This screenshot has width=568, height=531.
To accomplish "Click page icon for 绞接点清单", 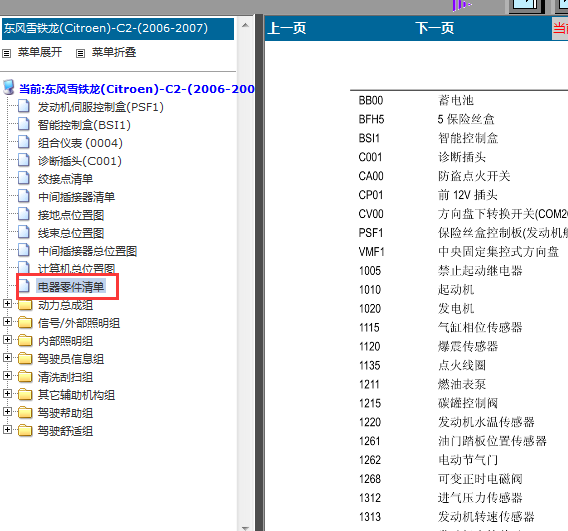I will point(24,179).
